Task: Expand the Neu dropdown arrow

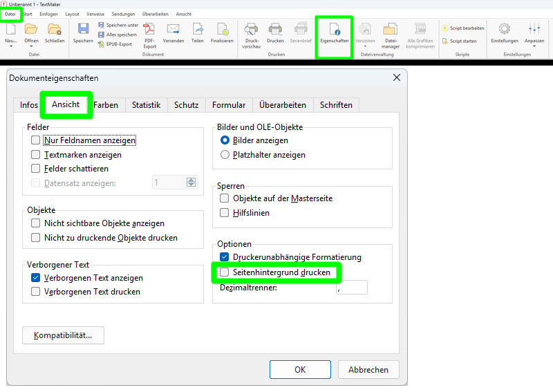Action: [10, 46]
